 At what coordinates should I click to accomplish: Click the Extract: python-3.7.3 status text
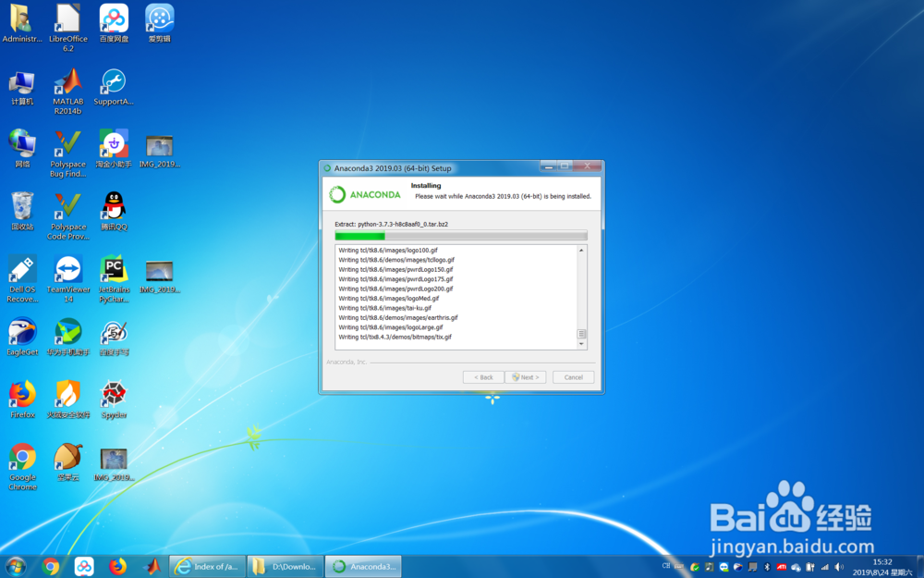391,224
